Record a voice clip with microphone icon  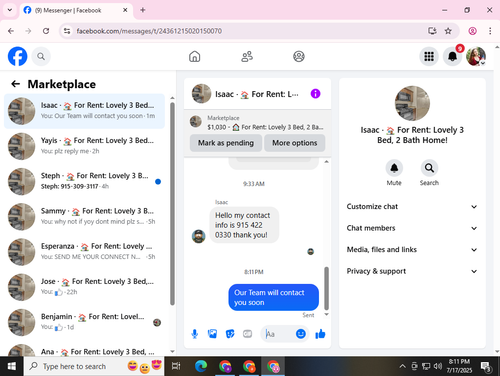click(x=195, y=334)
